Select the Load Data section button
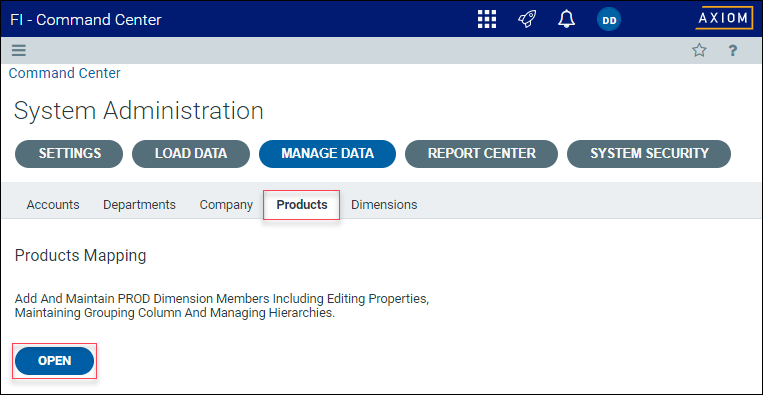The image size is (763, 395). coord(191,154)
